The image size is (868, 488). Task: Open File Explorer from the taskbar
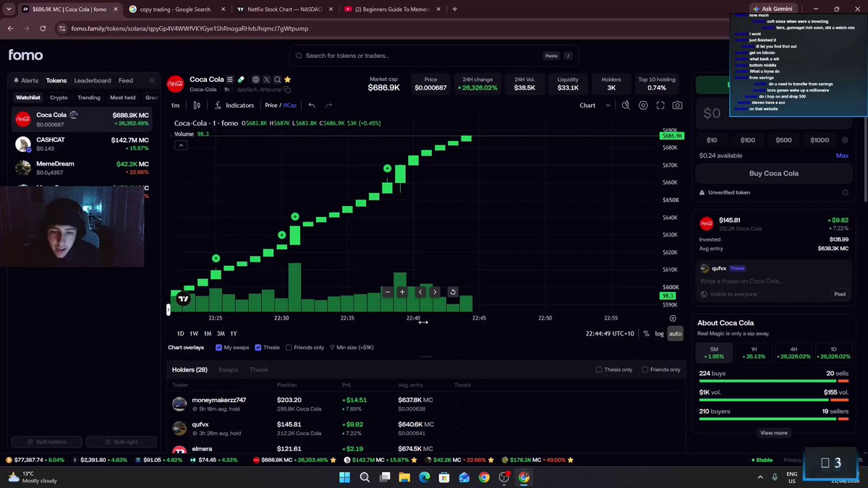coord(404,477)
